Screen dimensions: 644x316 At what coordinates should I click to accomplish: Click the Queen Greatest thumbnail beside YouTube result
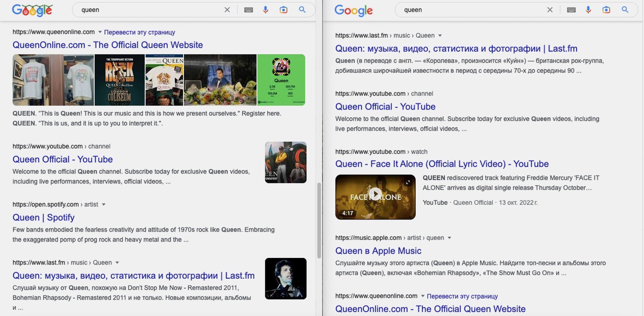point(286,162)
